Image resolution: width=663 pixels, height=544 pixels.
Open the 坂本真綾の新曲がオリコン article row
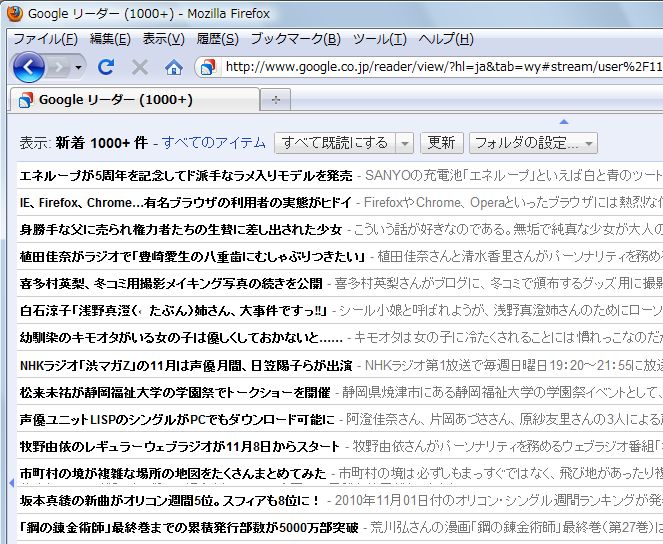coord(340,500)
